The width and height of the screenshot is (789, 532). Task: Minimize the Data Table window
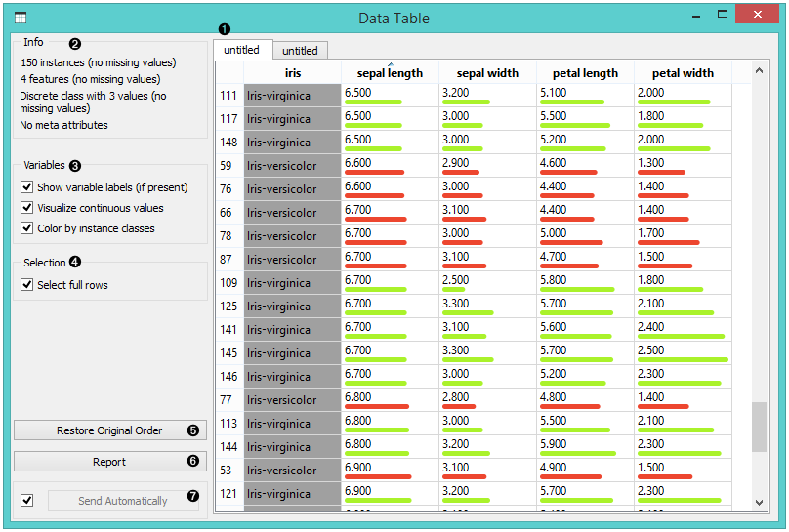pos(695,16)
